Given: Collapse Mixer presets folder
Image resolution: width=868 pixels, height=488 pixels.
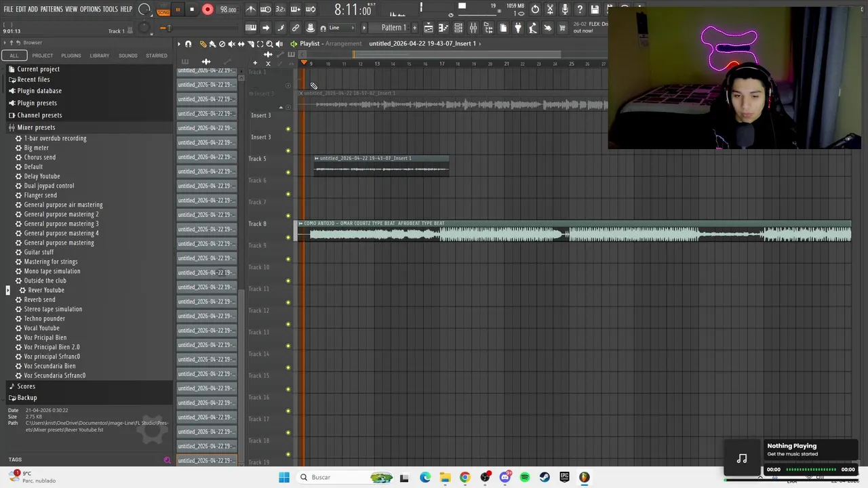Looking at the screenshot, I should 36,127.
